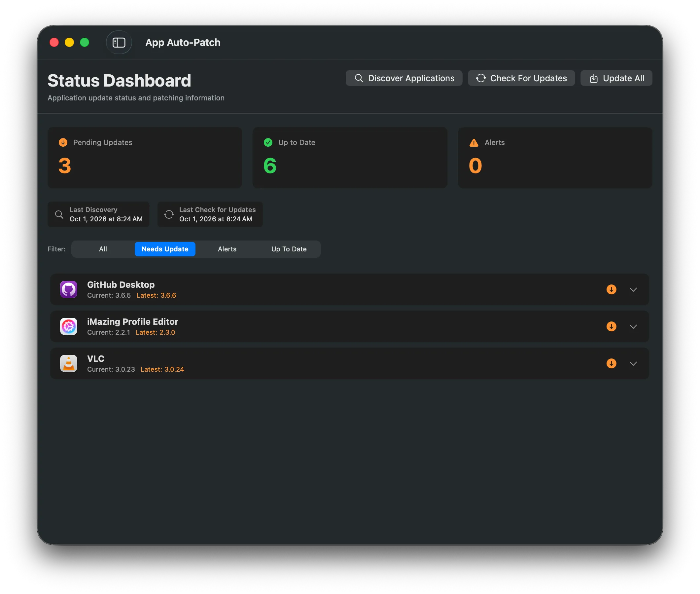Screen dimensions: 700x594
Task: Click Check For Updates button
Action: click(521, 78)
